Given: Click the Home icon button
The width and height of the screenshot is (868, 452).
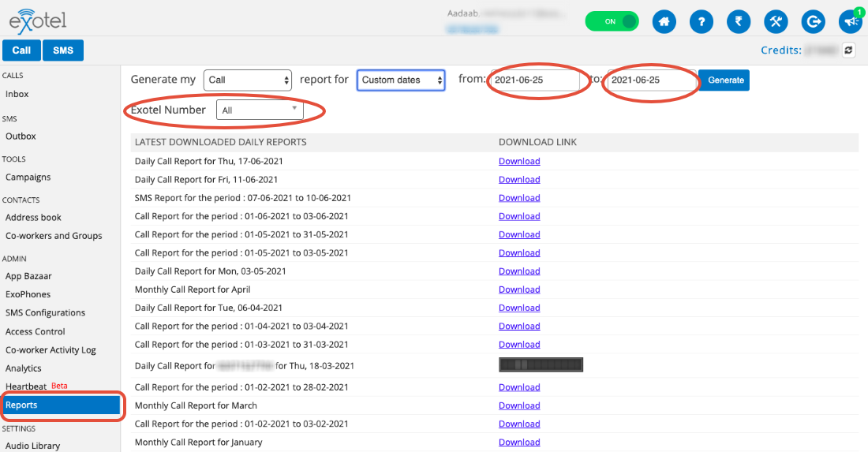Looking at the screenshot, I should (x=664, y=21).
